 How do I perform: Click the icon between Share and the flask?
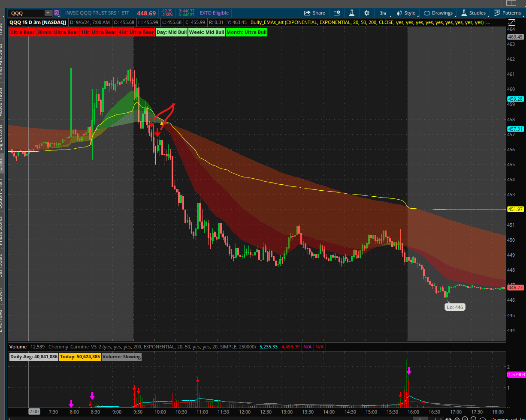click(x=337, y=13)
